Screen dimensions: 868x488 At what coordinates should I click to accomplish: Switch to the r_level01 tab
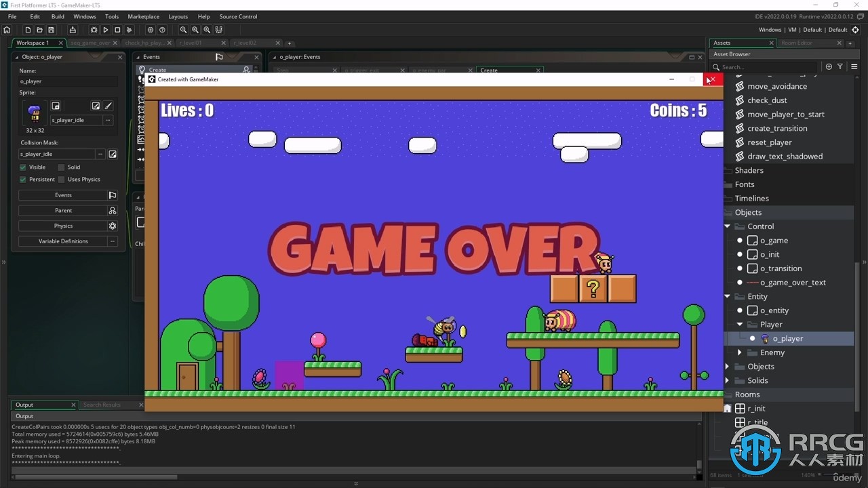[x=191, y=43]
